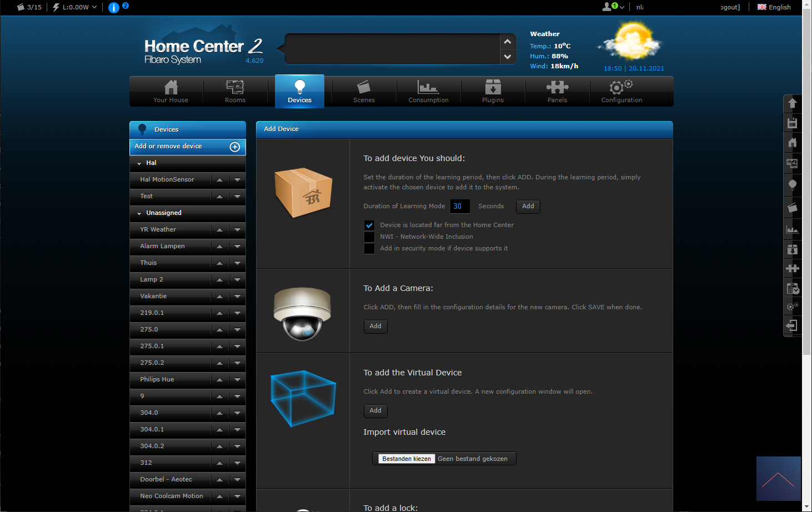Move Hal MotionSensor down

click(x=237, y=180)
